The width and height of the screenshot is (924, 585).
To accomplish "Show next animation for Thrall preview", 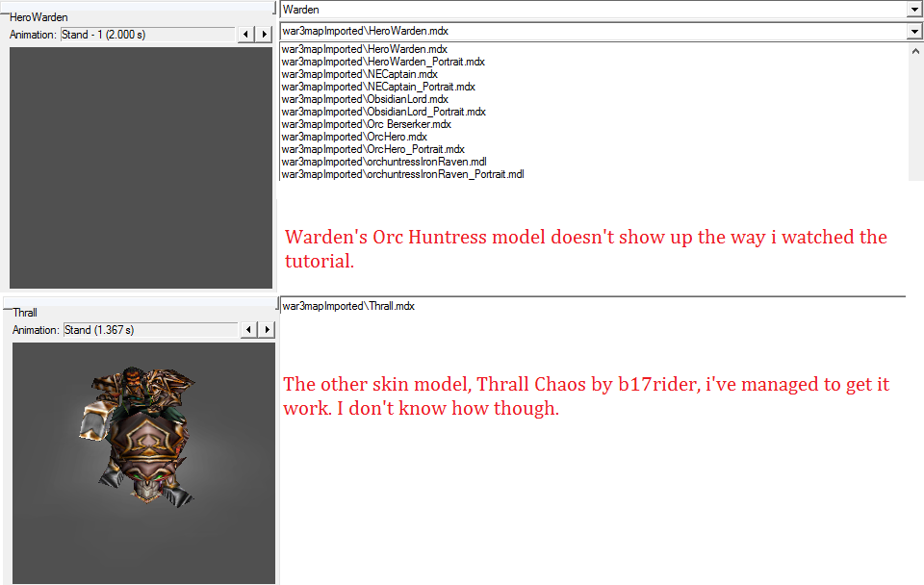I will point(267,330).
